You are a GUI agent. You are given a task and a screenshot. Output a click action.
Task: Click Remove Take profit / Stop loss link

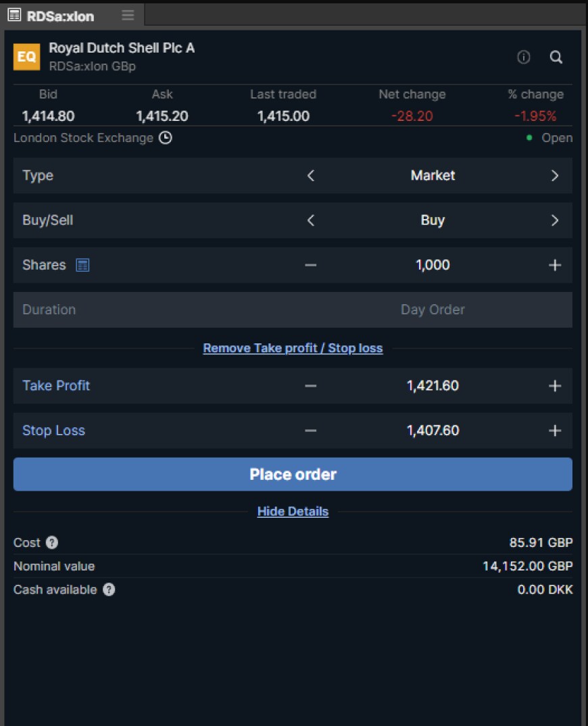293,349
